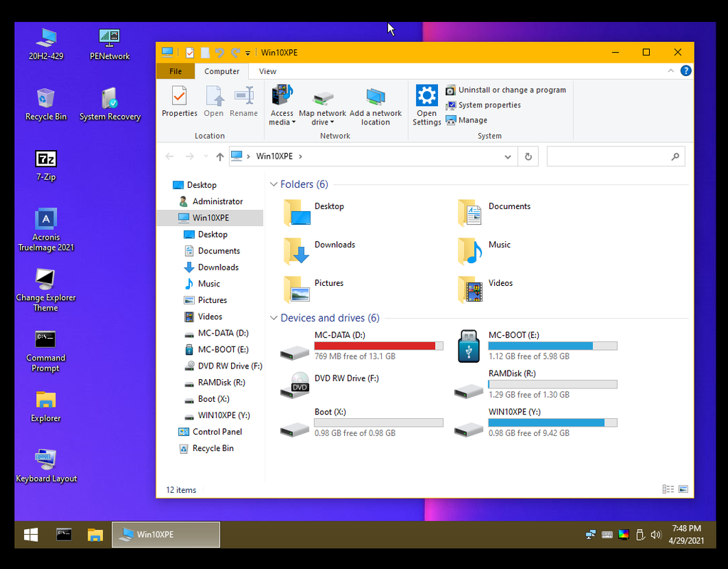The width and height of the screenshot is (728, 569).
Task: Select Change Explorer Theme desktop icon
Action: 45,290
